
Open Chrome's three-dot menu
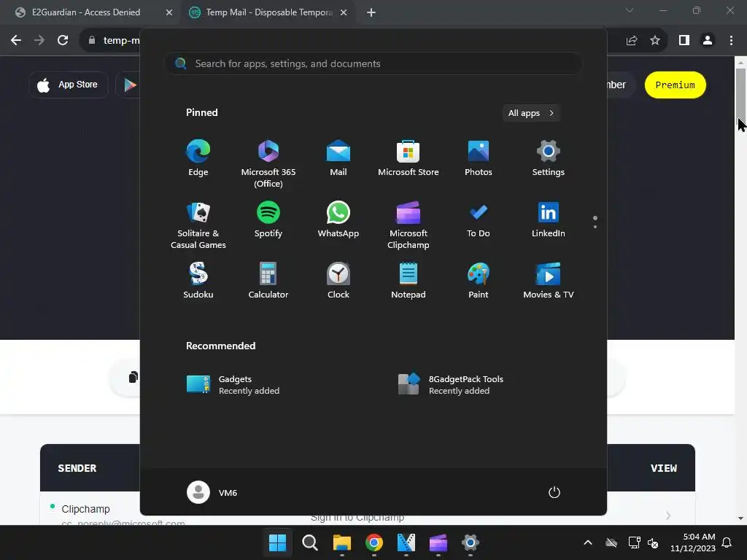click(731, 41)
